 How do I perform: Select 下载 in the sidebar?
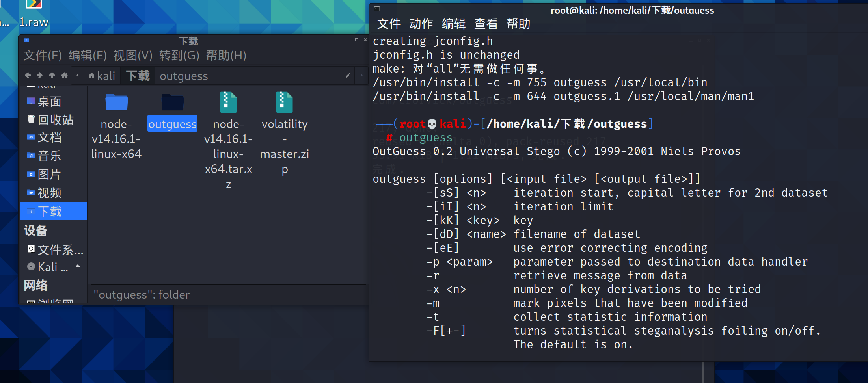pyautogui.click(x=53, y=211)
